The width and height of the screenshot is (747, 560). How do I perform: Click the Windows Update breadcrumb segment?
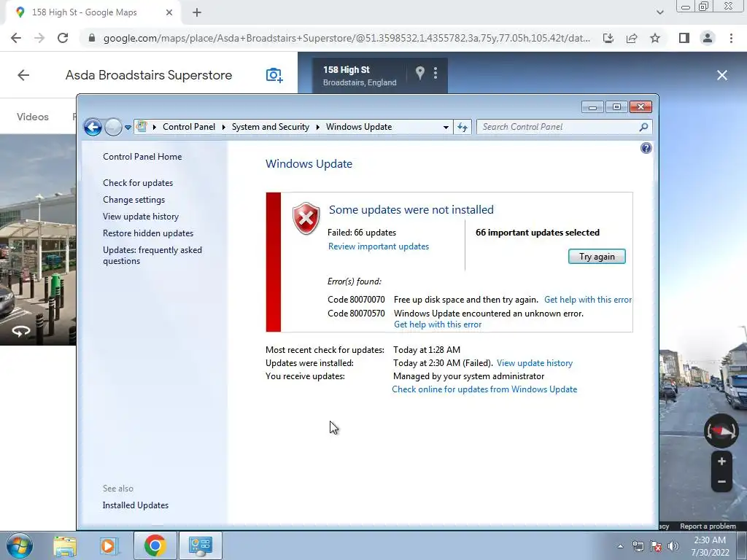point(359,127)
